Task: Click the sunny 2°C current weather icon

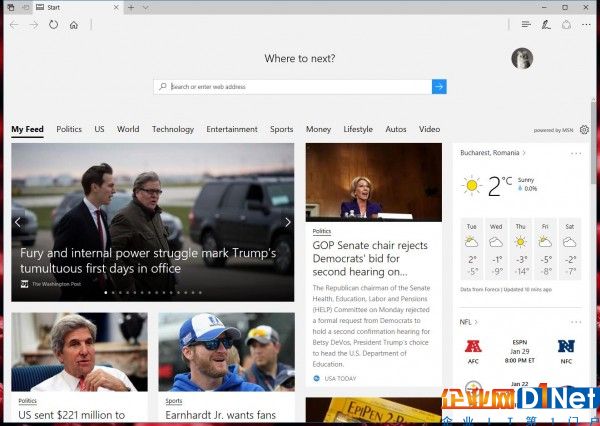Action: coord(471,186)
